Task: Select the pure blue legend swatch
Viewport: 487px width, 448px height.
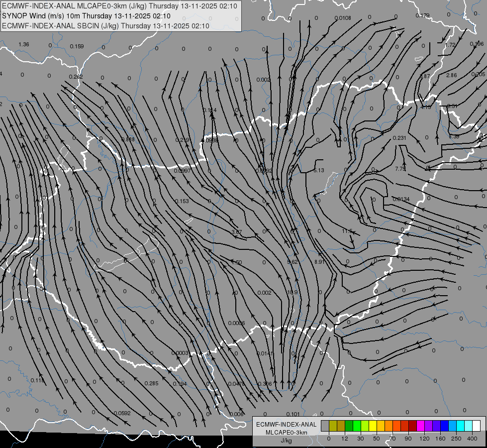Action: coord(444,426)
